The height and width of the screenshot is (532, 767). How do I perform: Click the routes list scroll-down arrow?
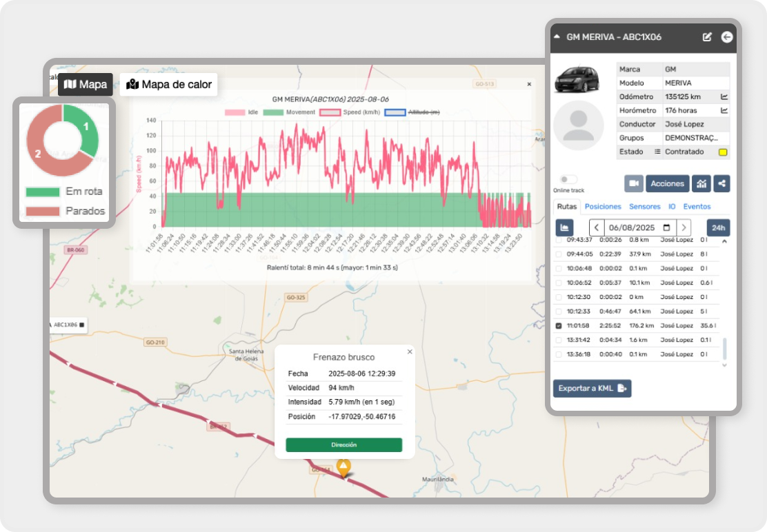tap(724, 365)
